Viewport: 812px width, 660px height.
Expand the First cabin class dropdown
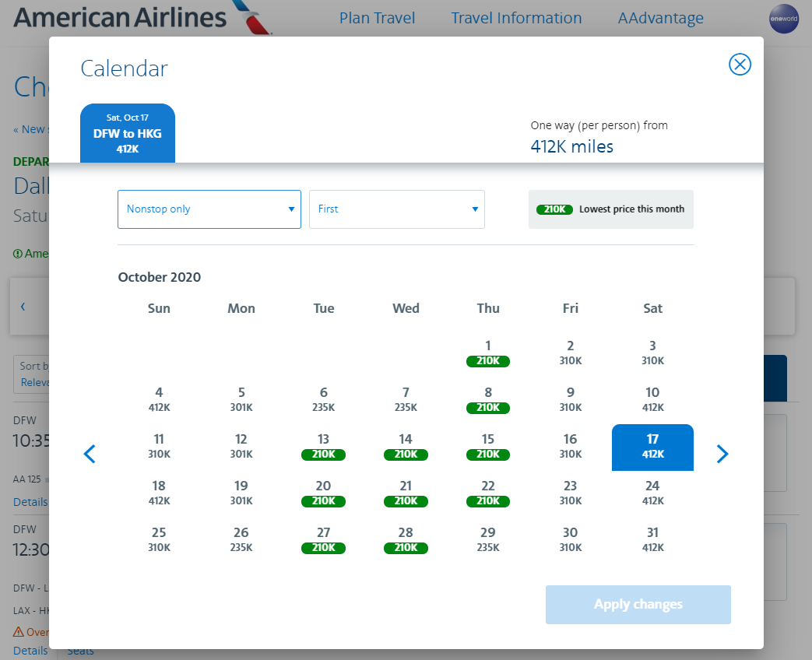click(x=397, y=209)
